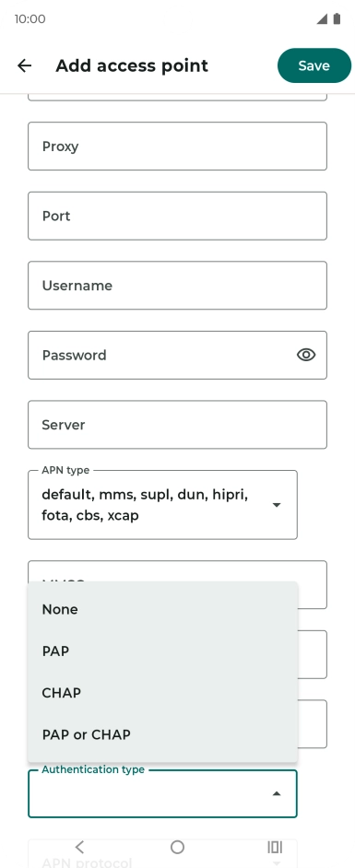Expand the APN type dropdown arrow

coord(277,505)
